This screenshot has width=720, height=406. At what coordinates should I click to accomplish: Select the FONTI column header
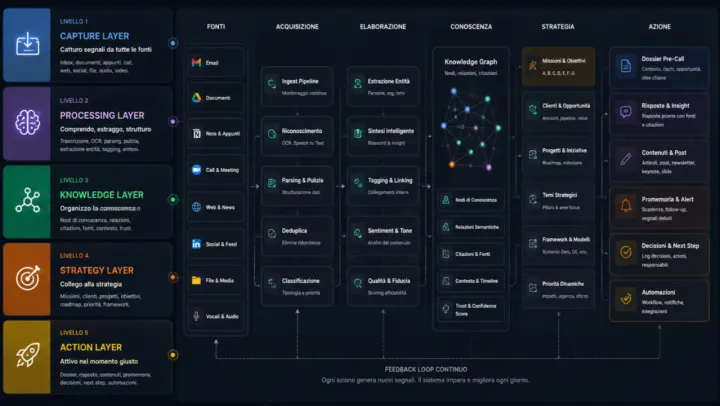point(216,27)
